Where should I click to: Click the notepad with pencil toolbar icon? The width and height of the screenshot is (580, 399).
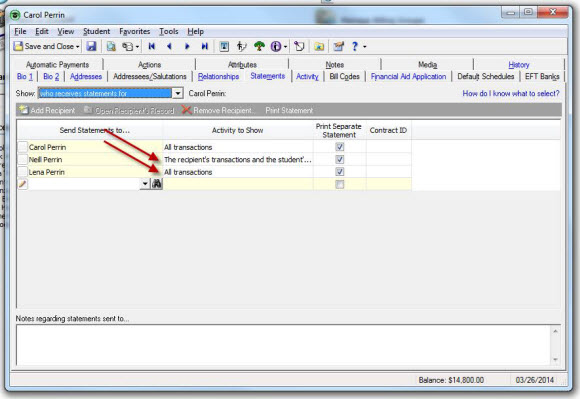(338, 46)
